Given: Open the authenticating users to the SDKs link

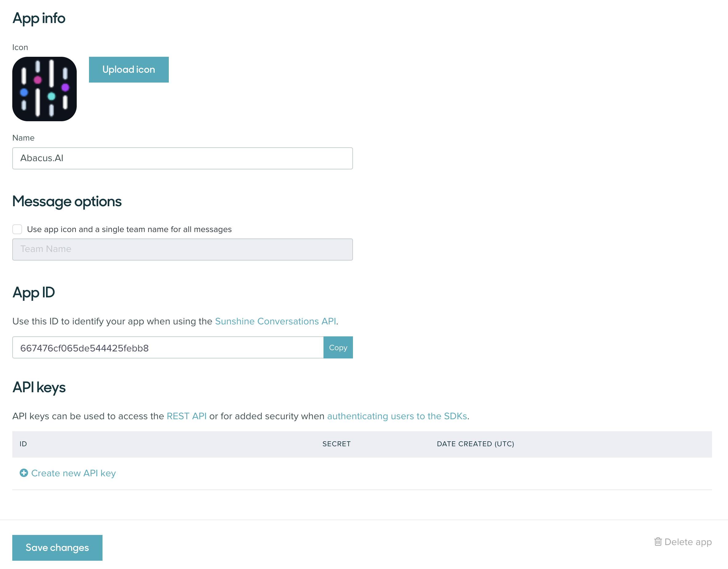Looking at the screenshot, I should coord(397,416).
